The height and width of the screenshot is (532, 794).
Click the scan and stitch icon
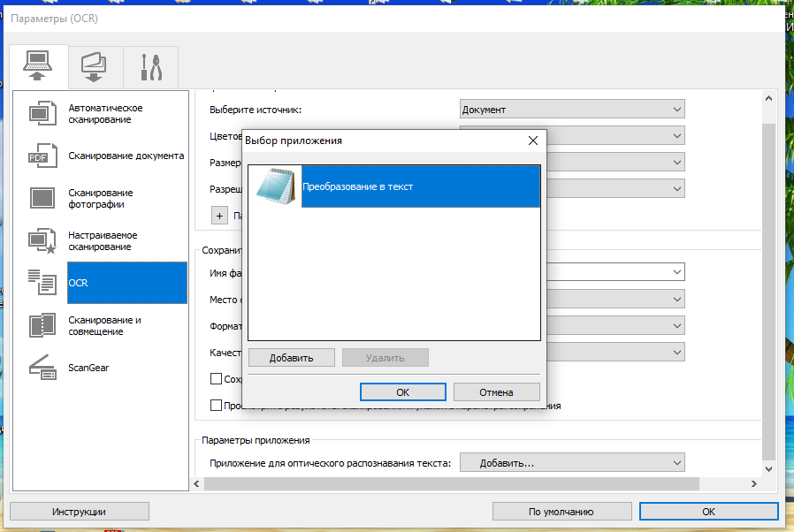point(42,325)
